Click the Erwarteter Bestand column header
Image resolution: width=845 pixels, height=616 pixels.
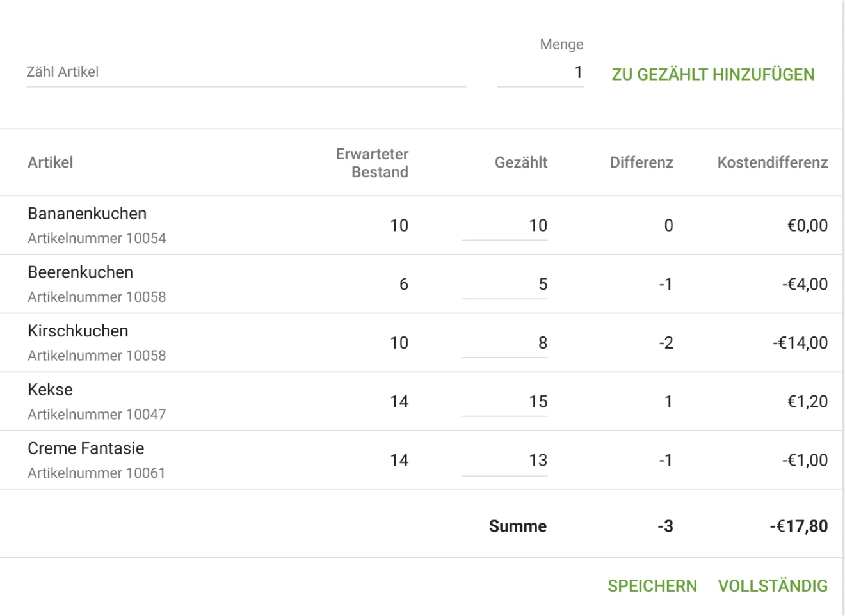click(x=372, y=163)
